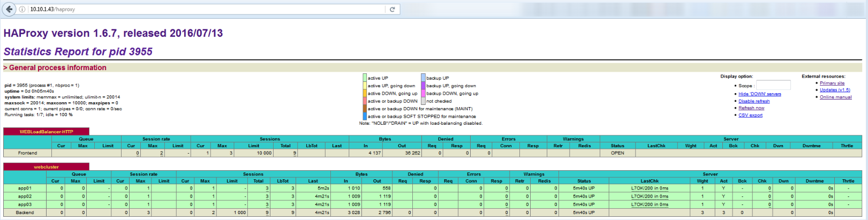The width and height of the screenshot is (868, 220).
Task: Select the webcluster proxy title
Action: point(46,167)
